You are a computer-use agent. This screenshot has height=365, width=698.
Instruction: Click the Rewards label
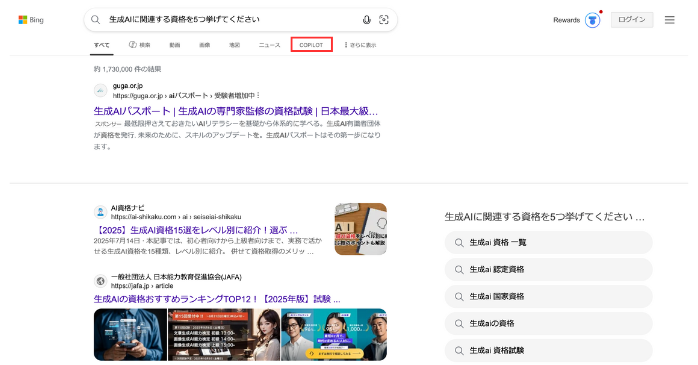coord(566,20)
